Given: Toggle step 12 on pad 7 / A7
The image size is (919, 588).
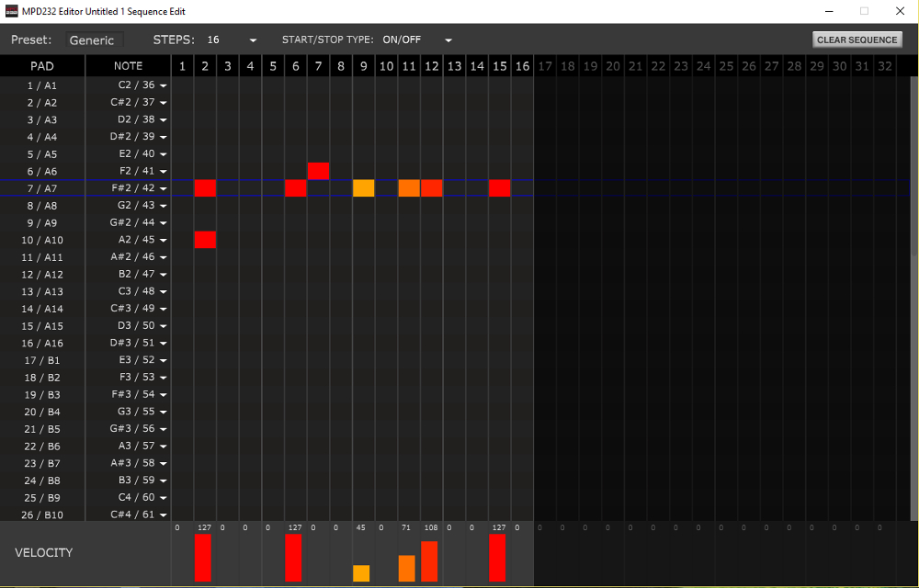Looking at the screenshot, I should 431,188.
